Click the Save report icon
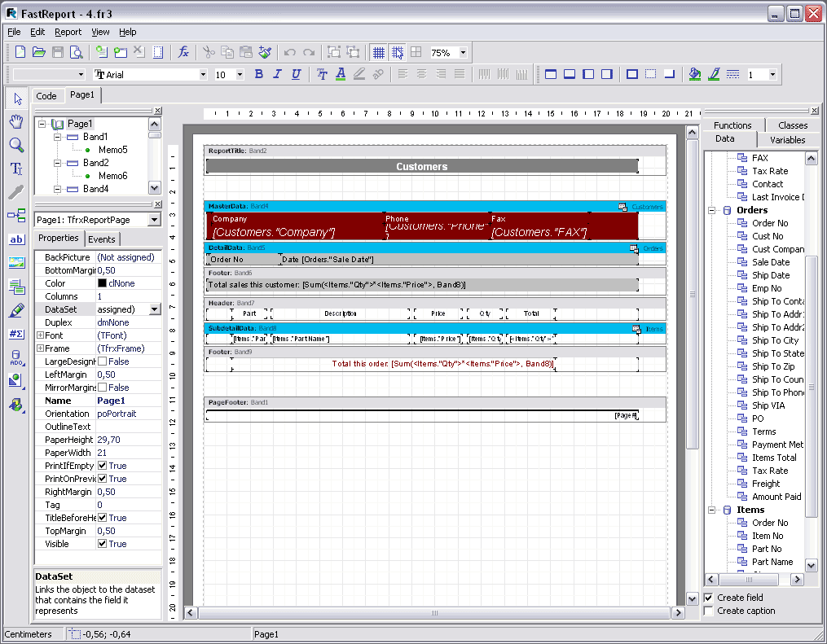Viewport: 827px width, 644px height. point(58,52)
